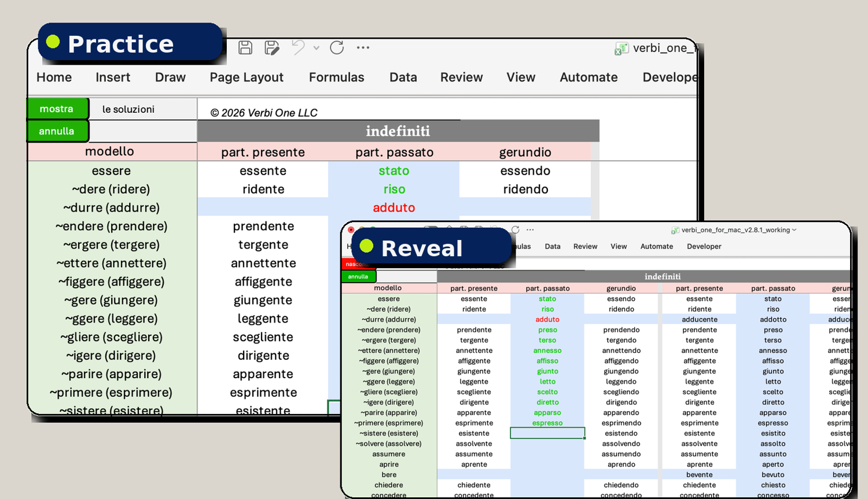Screen dimensions: 868x499
Task: Select the '© 2026 Verbi One LLC' cell
Action: click(x=264, y=113)
